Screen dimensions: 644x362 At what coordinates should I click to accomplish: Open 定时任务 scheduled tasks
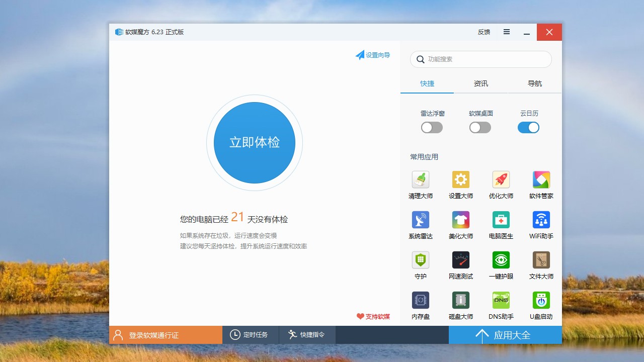(x=251, y=335)
